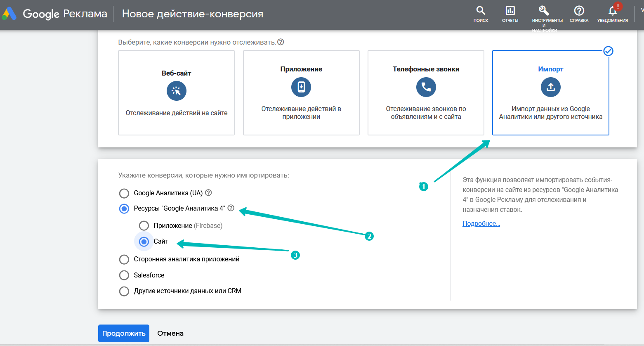Image resolution: width=644 pixels, height=346 pixels.
Task: Click the Приложение phone download icon
Action: (x=301, y=87)
